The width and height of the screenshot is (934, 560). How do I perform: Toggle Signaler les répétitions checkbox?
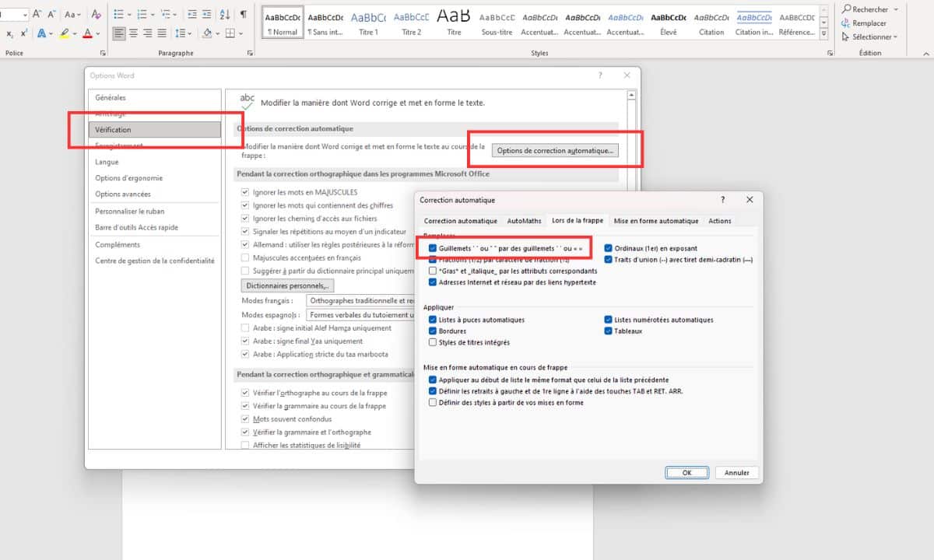pyautogui.click(x=245, y=232)
